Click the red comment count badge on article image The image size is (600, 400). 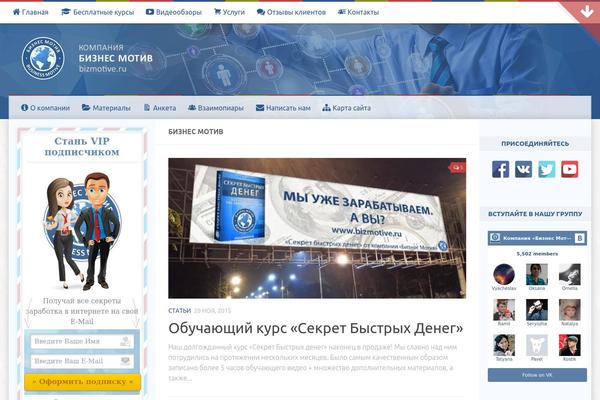(x=457, y=167)
